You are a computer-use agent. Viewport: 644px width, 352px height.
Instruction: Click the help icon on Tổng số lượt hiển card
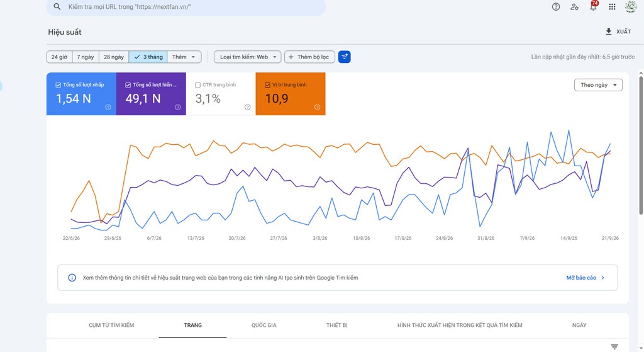tap(178, 107)
